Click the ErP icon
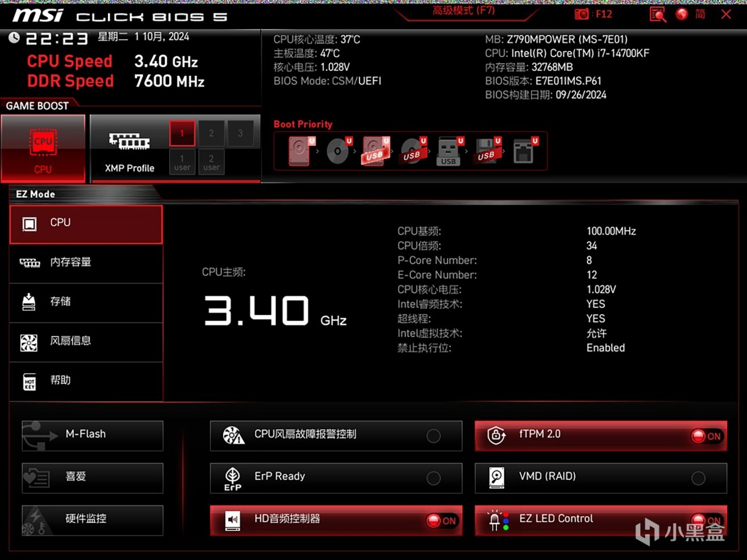 (x=233, y=478)
